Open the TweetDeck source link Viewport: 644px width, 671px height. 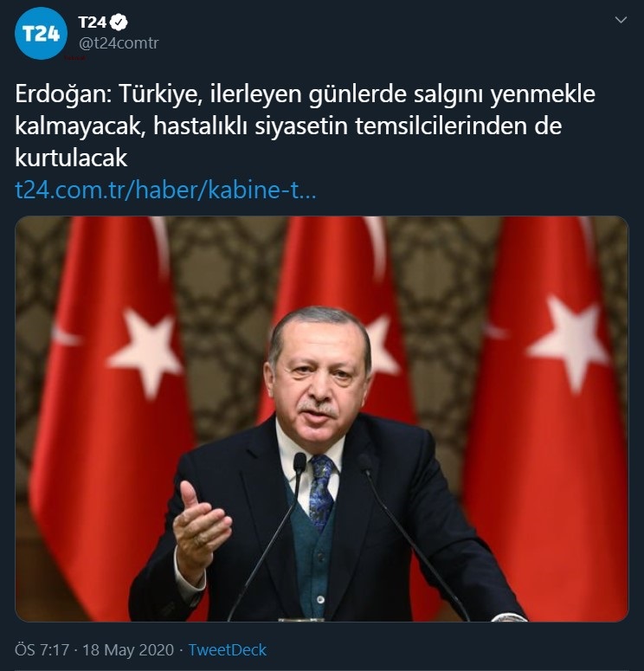click(228, 649)
